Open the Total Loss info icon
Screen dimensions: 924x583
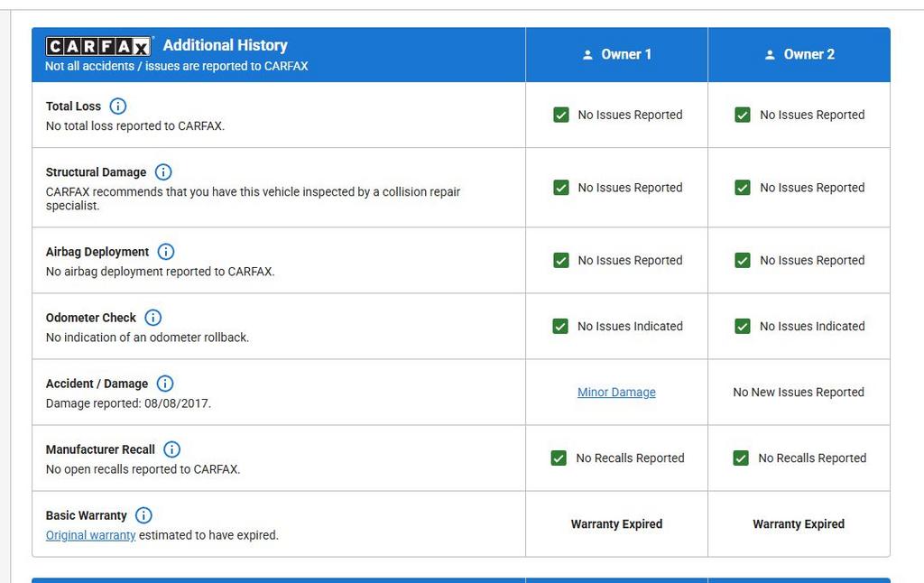click(x=118, y=106)
